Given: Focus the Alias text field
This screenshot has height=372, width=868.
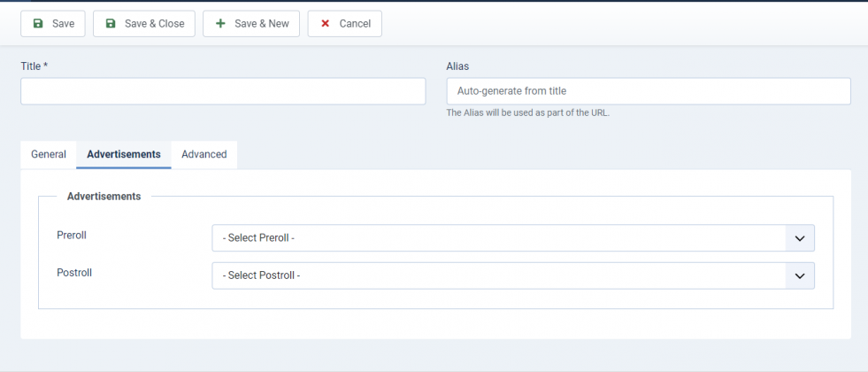Looking at the screenshot, I should point(649,91).
